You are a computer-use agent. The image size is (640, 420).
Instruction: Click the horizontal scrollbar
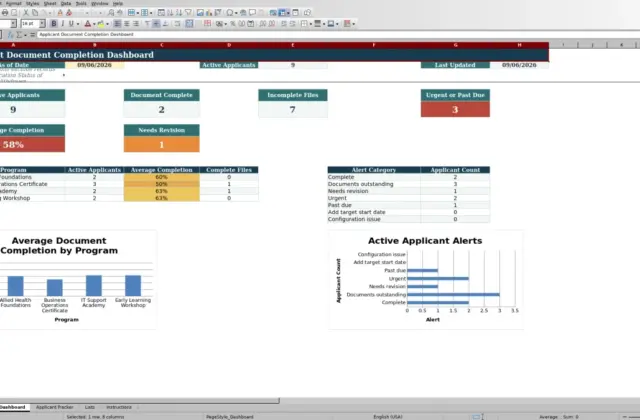(140, 400)
